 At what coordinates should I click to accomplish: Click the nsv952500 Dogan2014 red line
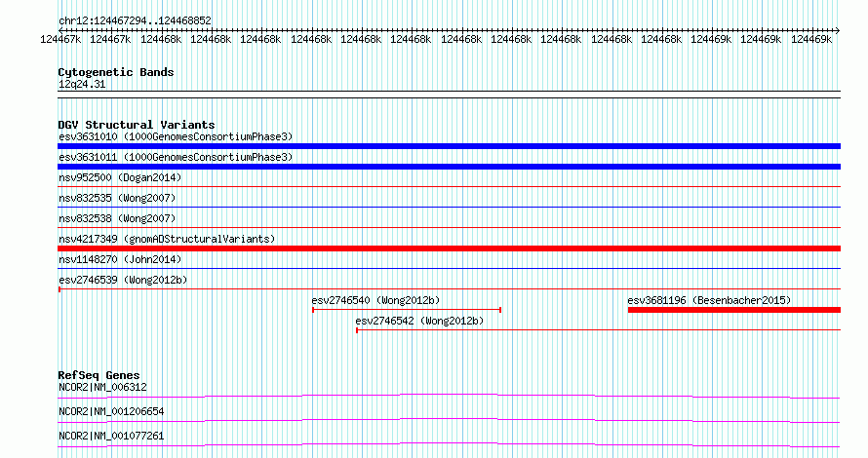[449, 187]
